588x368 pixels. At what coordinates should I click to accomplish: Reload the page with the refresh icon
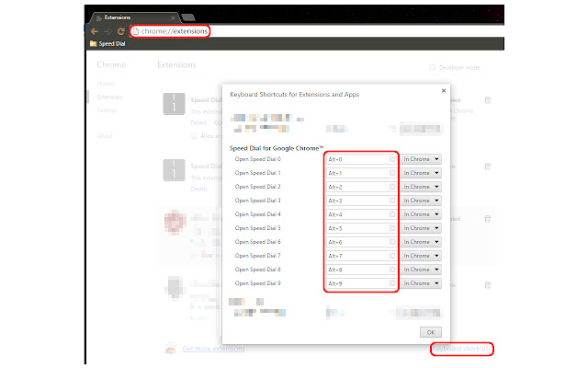(120, 31)
